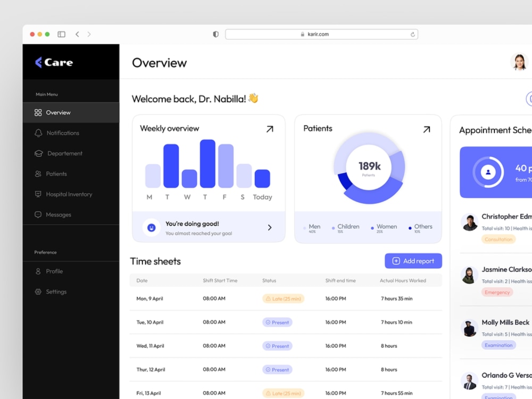The height and width of the screenshot is (399, 532).
Task: Click the Care logo in sidebar
Action: click(54, 62)
